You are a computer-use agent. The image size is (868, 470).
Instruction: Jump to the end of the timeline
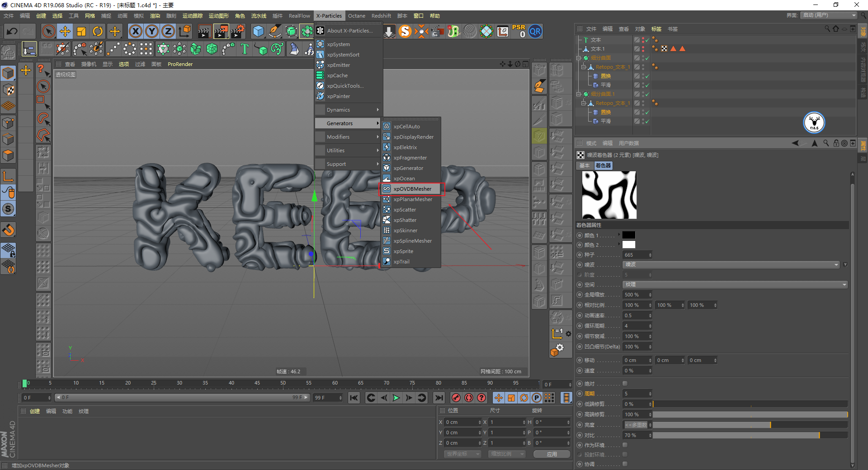[439, 398]
